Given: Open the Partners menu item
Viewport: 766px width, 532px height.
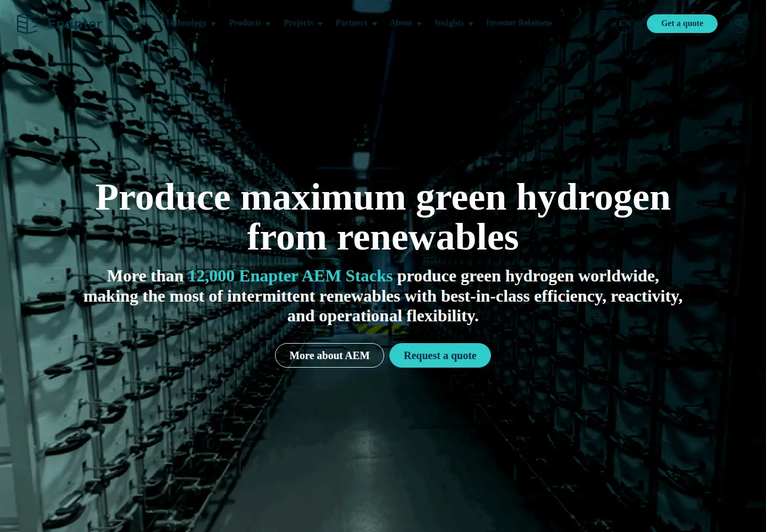Looking at the screenshot, I should tap(351, 23).
